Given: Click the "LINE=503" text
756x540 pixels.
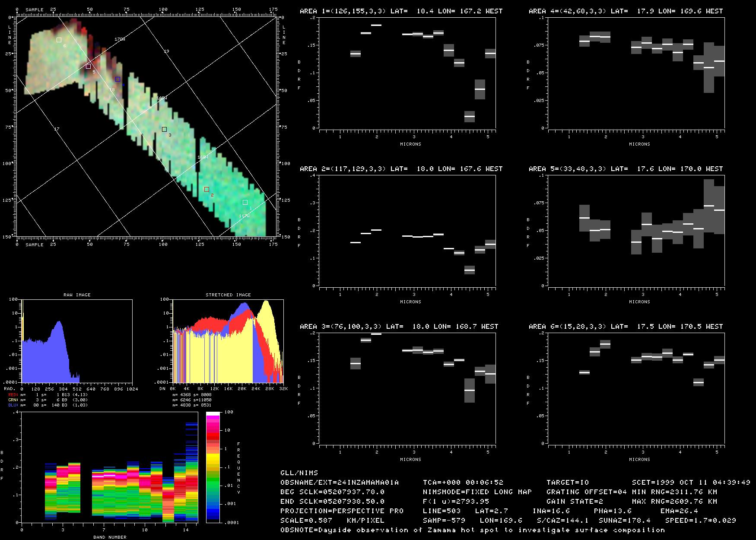Looking at the screenshot, I should tap(442, 511).
